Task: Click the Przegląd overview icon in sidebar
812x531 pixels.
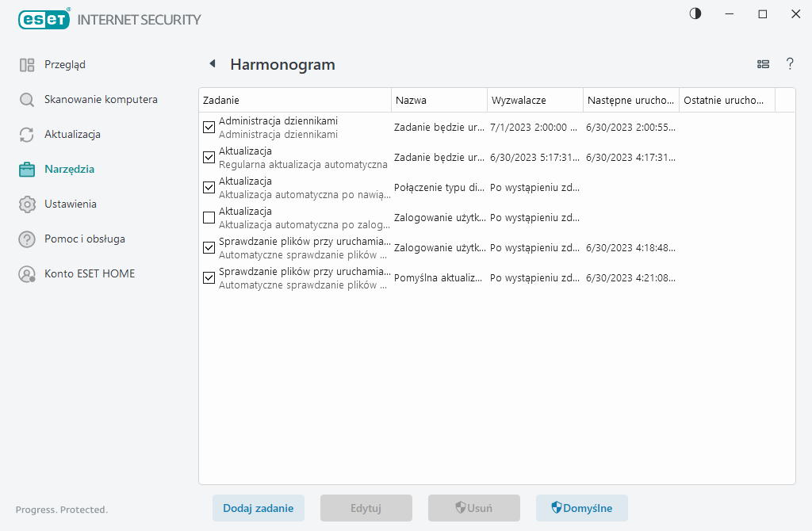Action: click(x=27, y=65)
